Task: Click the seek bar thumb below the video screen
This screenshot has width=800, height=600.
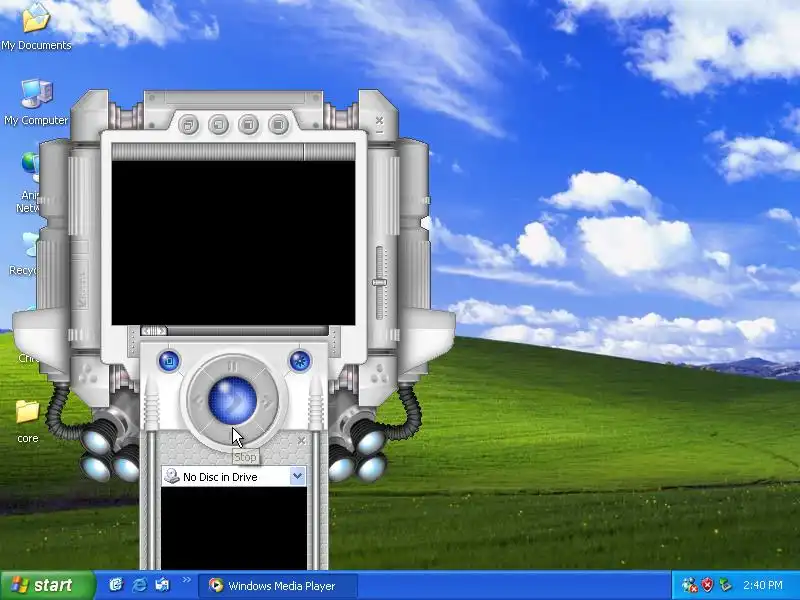Action: click(x=154, y=331)
